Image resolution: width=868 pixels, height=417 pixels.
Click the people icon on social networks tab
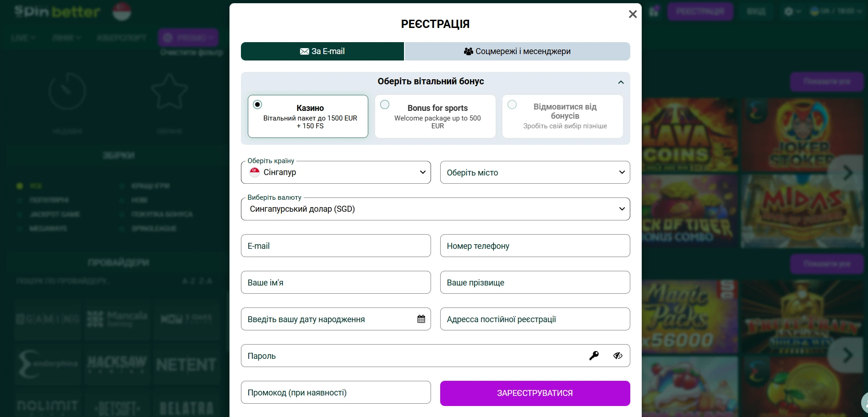click(468, 51)
